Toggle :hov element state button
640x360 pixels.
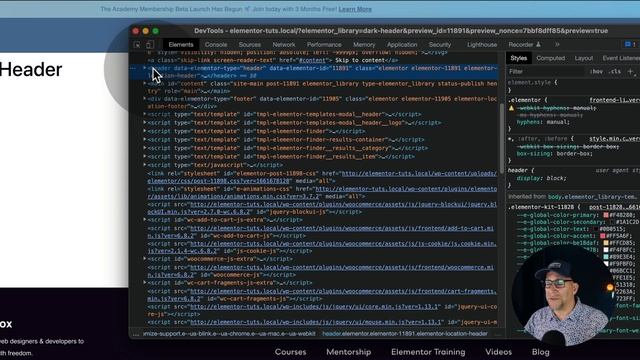pos(596,71)
